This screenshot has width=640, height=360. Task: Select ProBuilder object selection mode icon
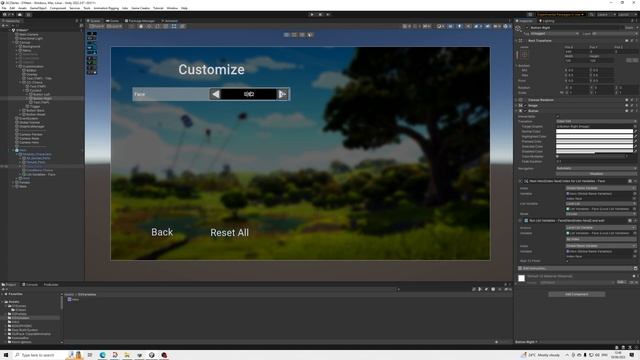287,35
